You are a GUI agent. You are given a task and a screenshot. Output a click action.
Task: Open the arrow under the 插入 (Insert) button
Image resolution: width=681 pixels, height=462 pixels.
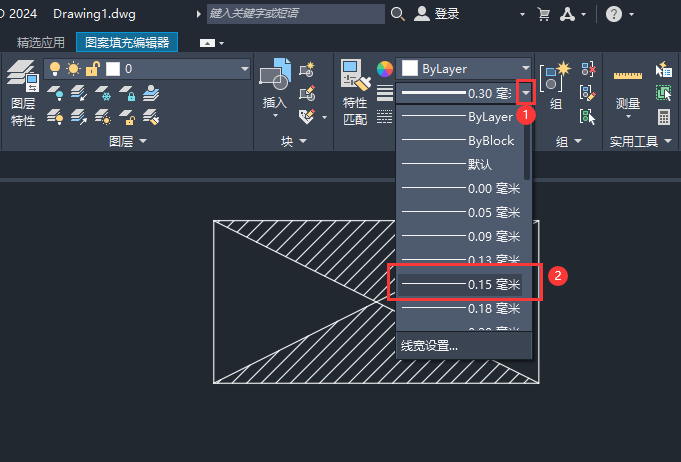(x=275, y=116)
